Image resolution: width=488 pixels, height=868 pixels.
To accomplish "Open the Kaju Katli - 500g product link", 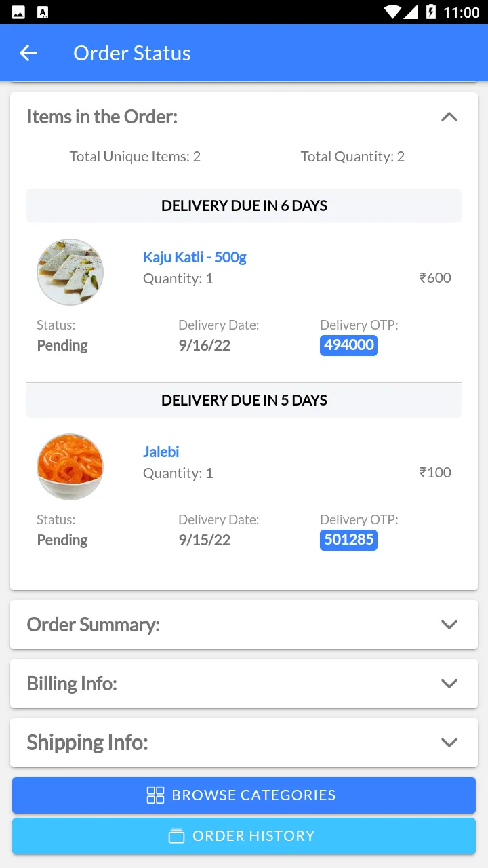I will click(195, 257).
